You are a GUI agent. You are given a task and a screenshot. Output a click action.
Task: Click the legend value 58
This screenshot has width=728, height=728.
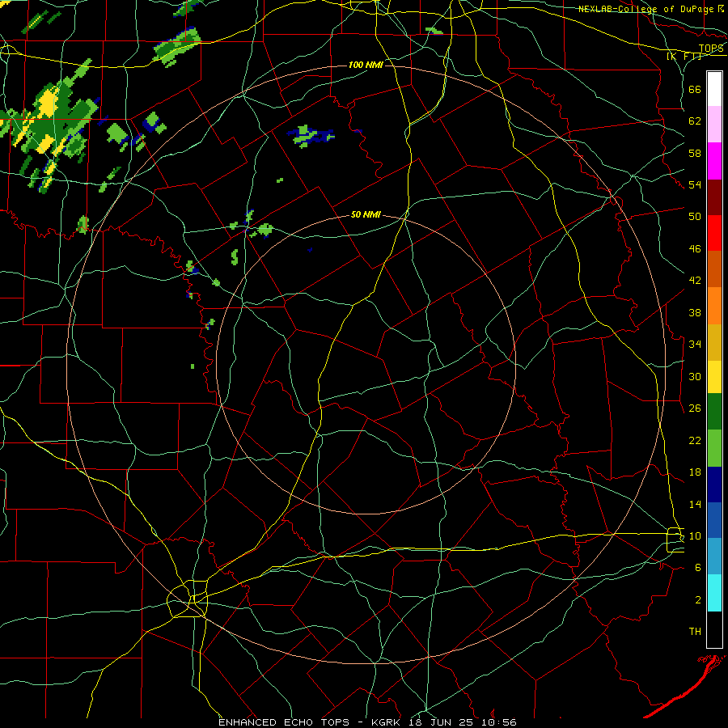coord(695,153)
